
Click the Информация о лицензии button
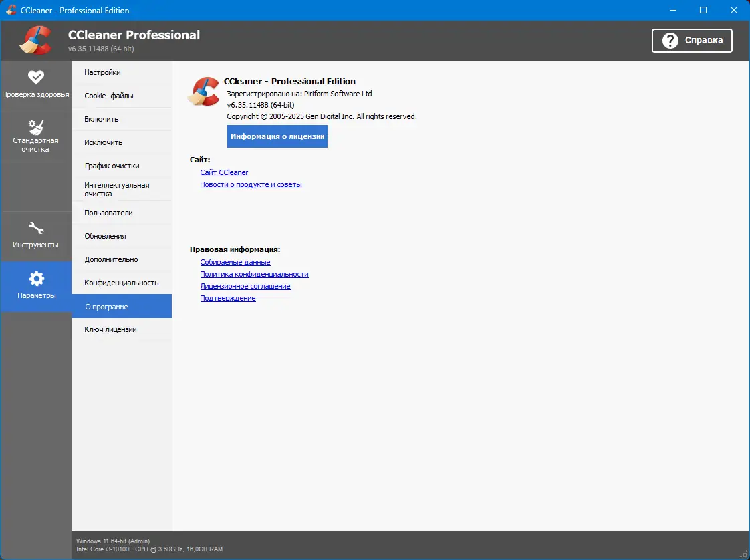[x=277, y=136]
